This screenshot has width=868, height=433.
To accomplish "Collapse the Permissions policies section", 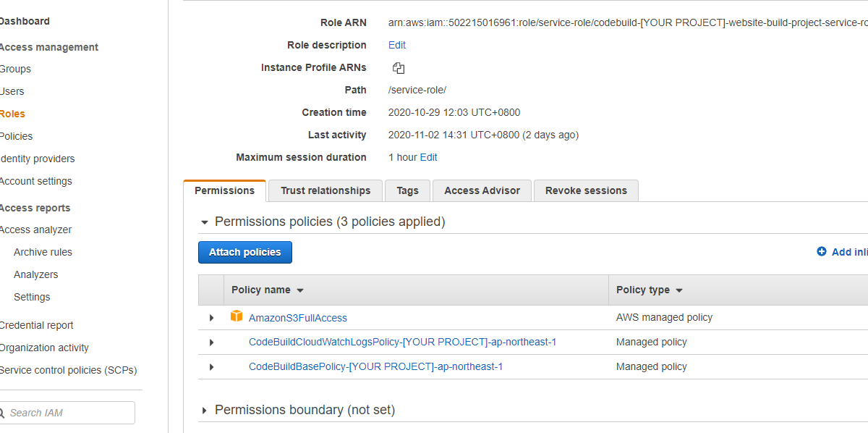I will tap(205, 222).
